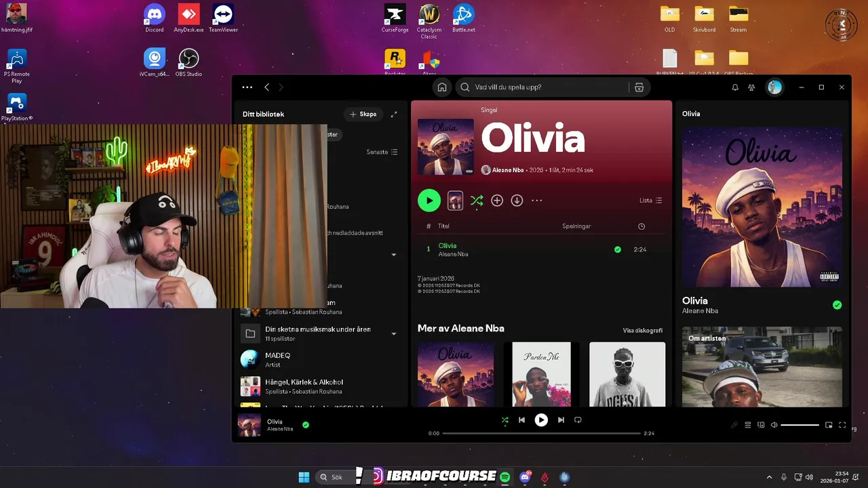This screenshot has height=488, width=868.
Task: Open Windows Start menu
Action: pos(304,477)
